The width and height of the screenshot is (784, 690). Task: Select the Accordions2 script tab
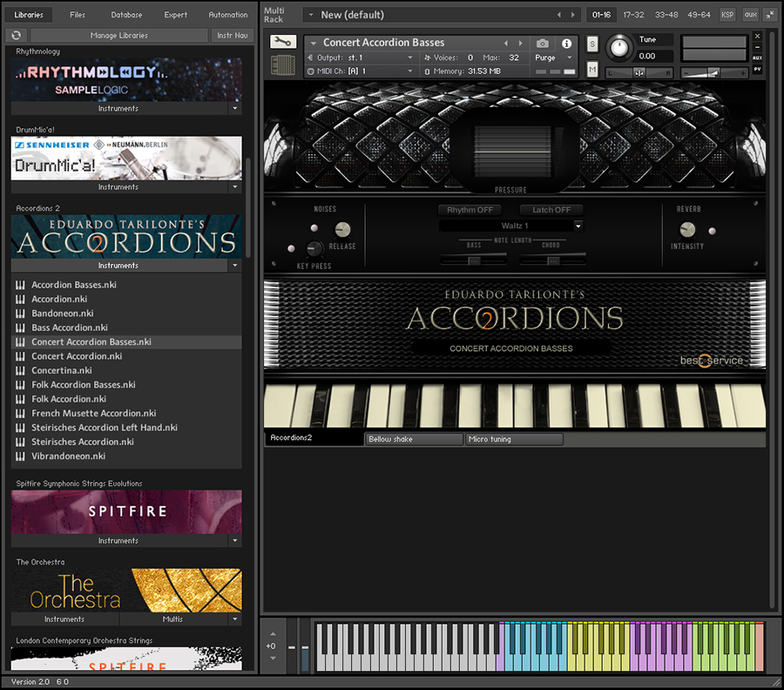(x=314, y=438)
